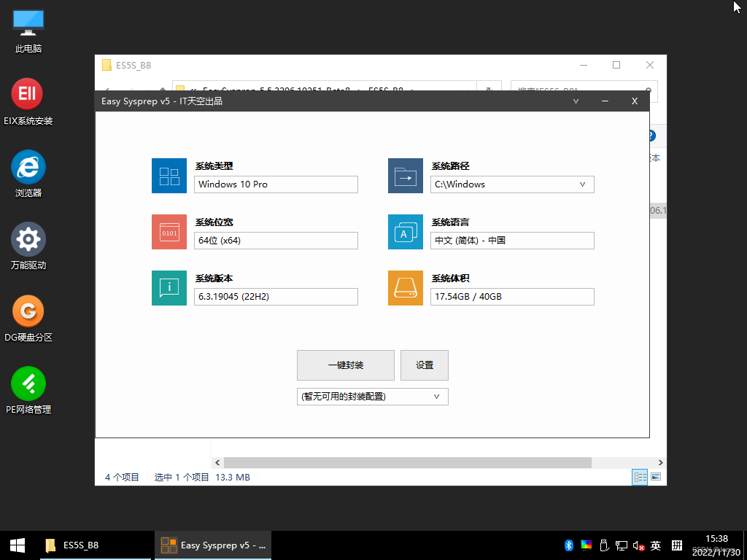Select the DG硬盘分区 desktop icon
747x560 pixels.
pyautogui.click(x=28, y=319)
